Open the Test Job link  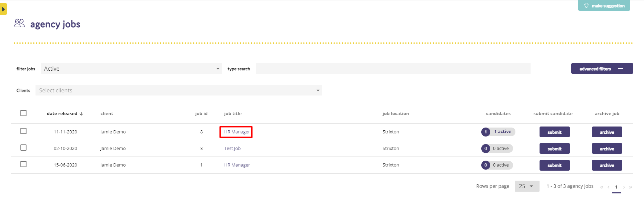232,149
